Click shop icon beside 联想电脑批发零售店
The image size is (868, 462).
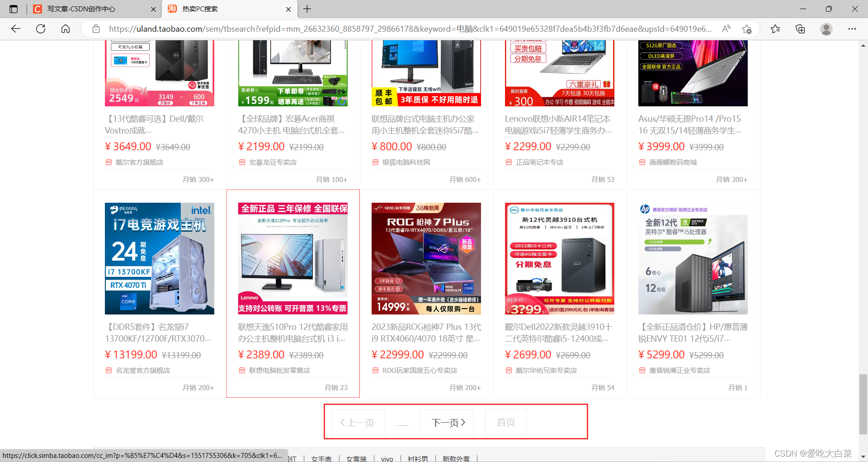click(x=242, y=370)
